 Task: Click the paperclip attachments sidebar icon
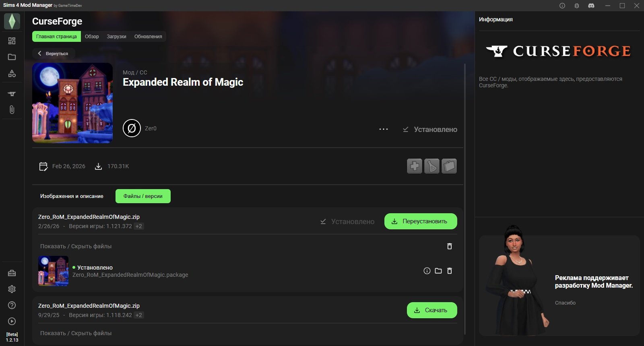point(12,110)
